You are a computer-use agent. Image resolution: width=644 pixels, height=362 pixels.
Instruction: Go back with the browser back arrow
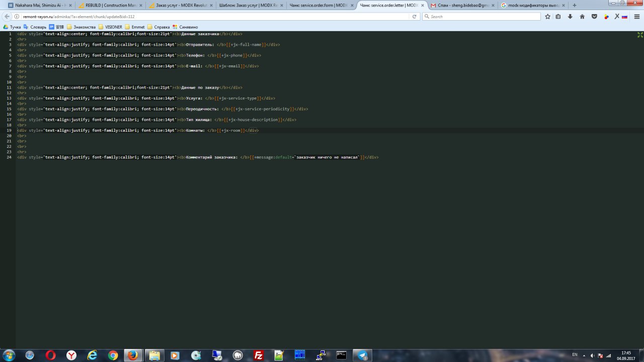[7, 17]
